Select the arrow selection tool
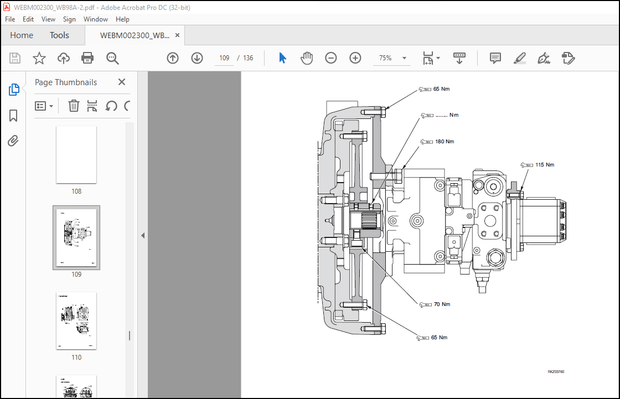The image size is (620, 399). (x=282, y=58)
